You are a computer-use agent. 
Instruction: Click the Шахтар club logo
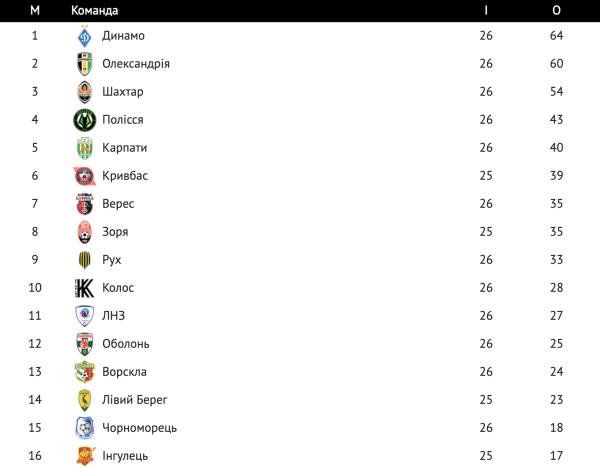click(x=85, y=92)
